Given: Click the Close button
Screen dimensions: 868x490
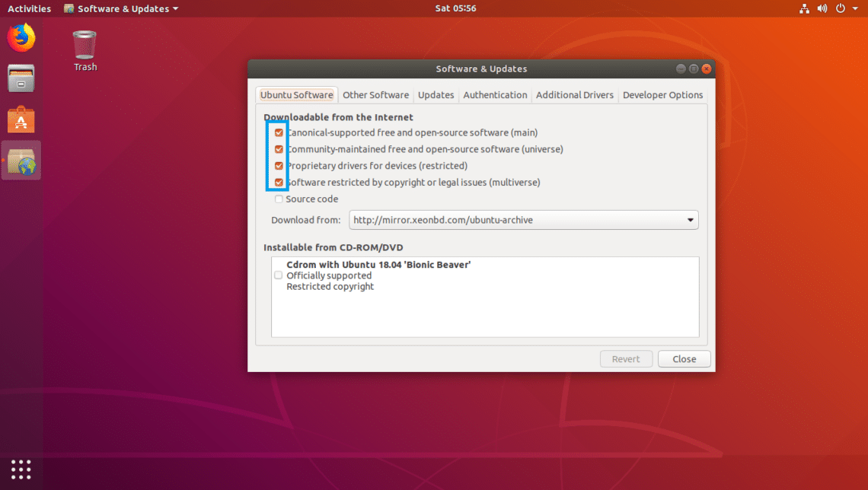Looking at the screenshot, I should (x=685, y=359).
